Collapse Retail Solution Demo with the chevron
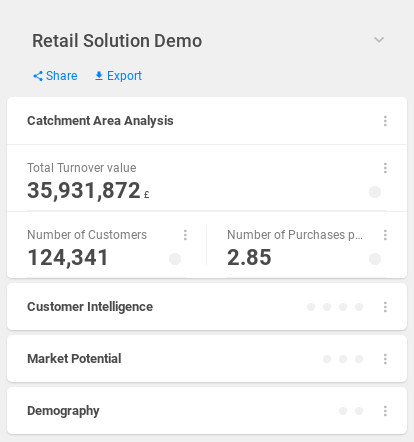Screen dimensions: 414x442 (379, 40)
